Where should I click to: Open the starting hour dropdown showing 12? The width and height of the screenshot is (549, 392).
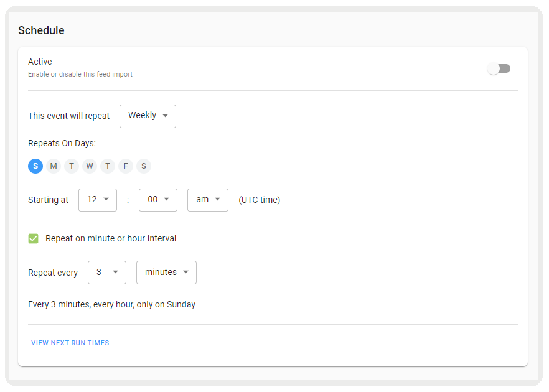click(98, 200)
